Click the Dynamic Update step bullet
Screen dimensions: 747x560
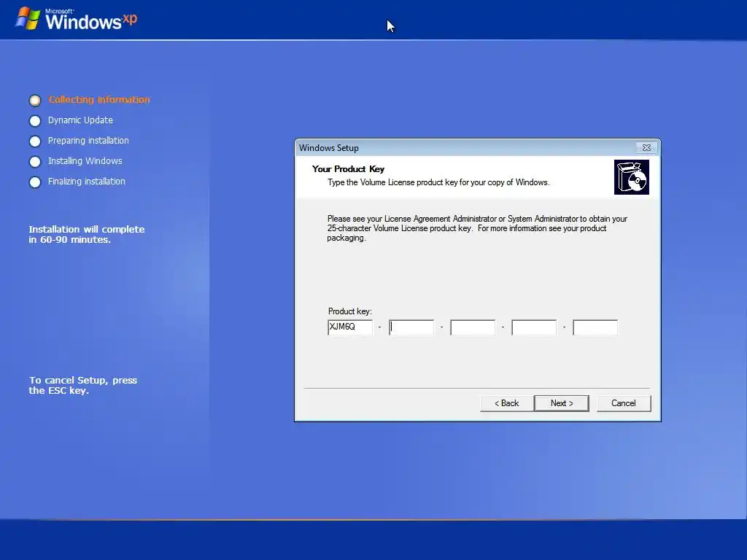pyautogui.click(x=35, y=121)
